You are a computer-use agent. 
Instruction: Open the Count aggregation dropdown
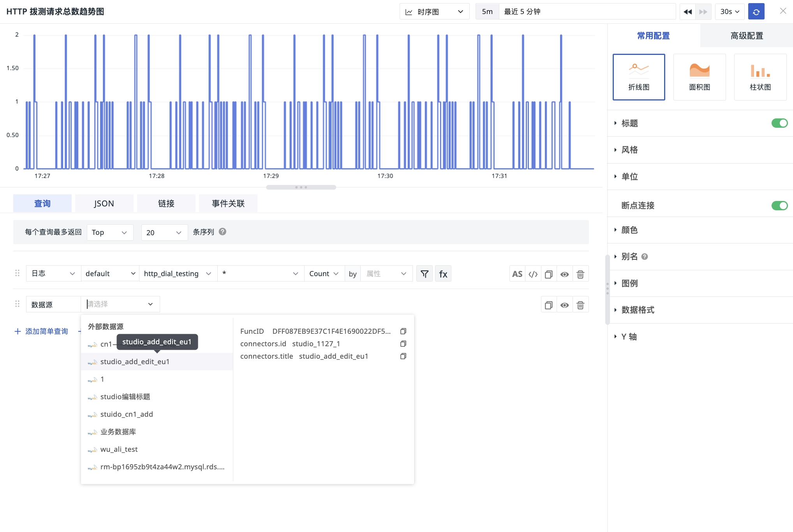[324, 273]
